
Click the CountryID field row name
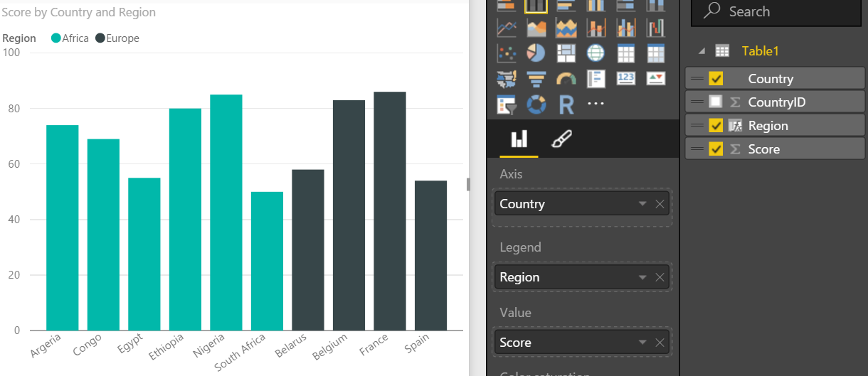coord(777,102)
